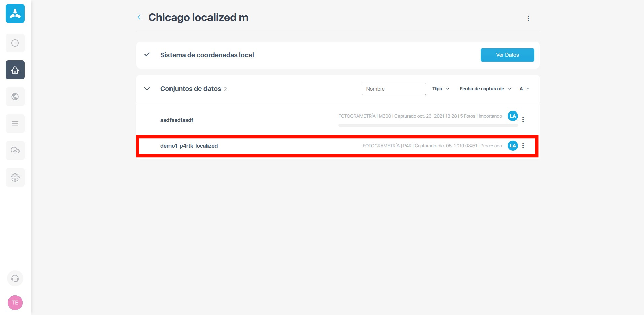Go to the home dashboard icon

(15, 70)
